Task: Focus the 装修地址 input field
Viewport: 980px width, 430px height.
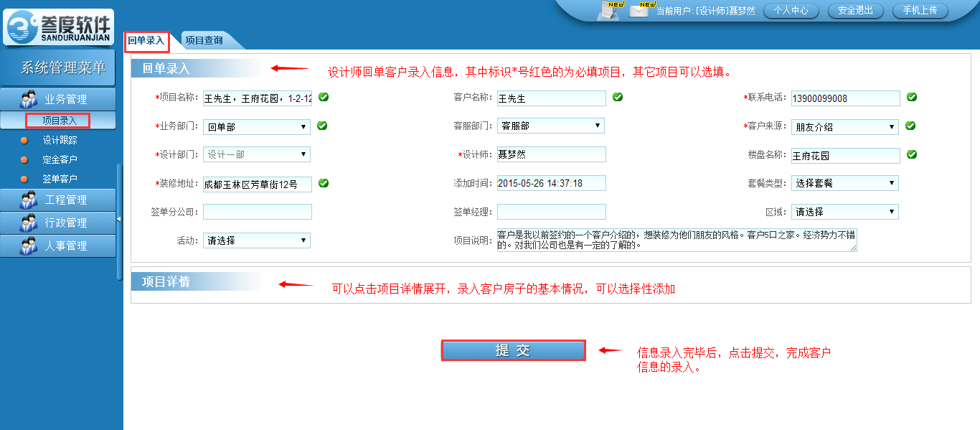Action: tap(258, 184)
